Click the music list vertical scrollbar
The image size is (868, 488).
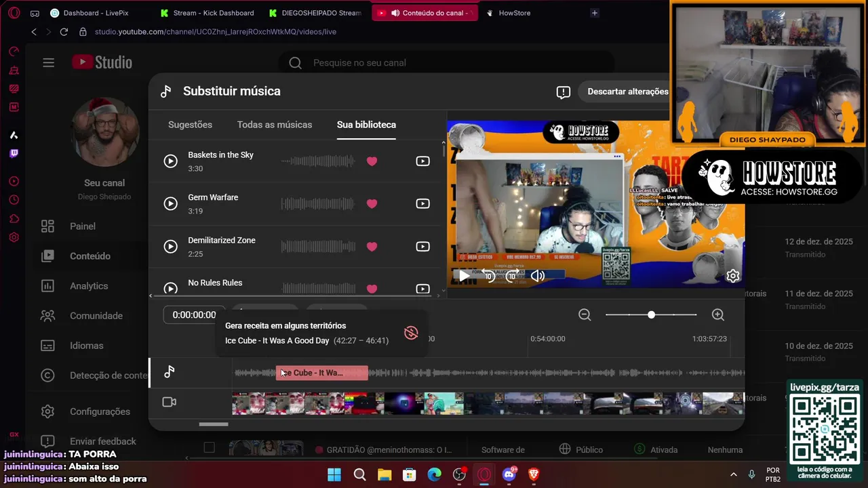(x=444, y=152)
